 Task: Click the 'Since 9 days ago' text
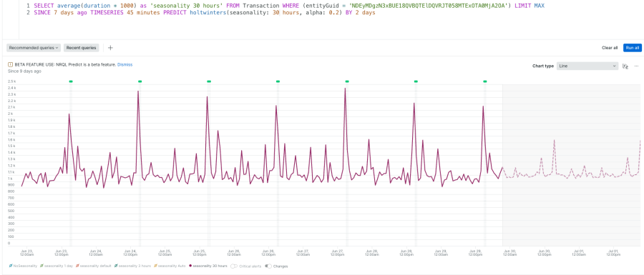24,71
